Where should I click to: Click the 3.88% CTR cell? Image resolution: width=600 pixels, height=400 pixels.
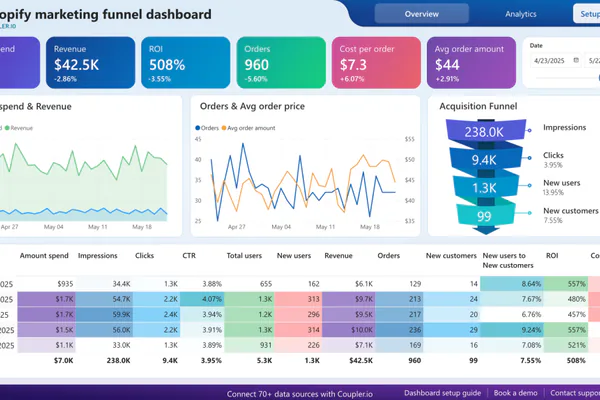click(202, 284)
